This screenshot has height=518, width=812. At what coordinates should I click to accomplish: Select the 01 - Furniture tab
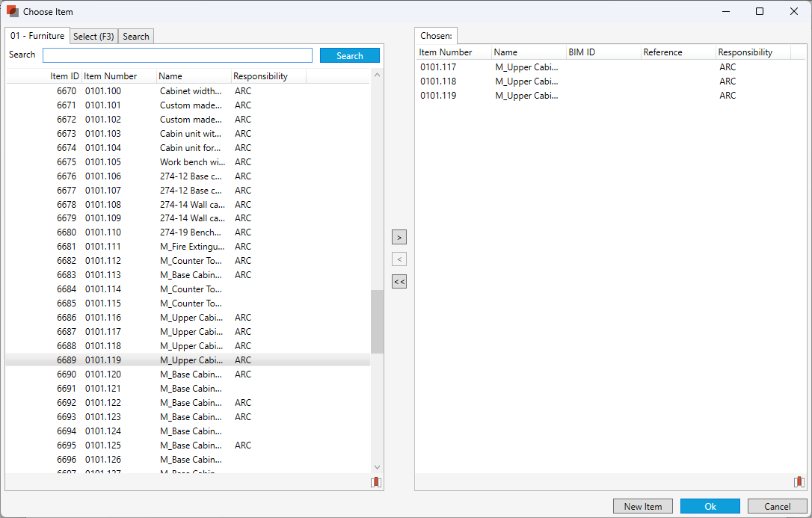[37, 36]
